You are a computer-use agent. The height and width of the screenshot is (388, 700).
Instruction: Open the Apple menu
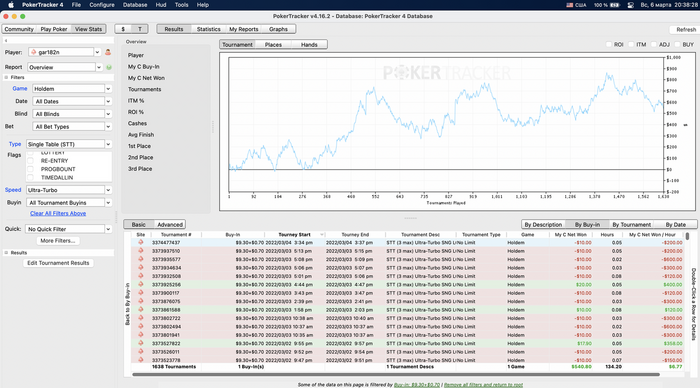[11, 5]
